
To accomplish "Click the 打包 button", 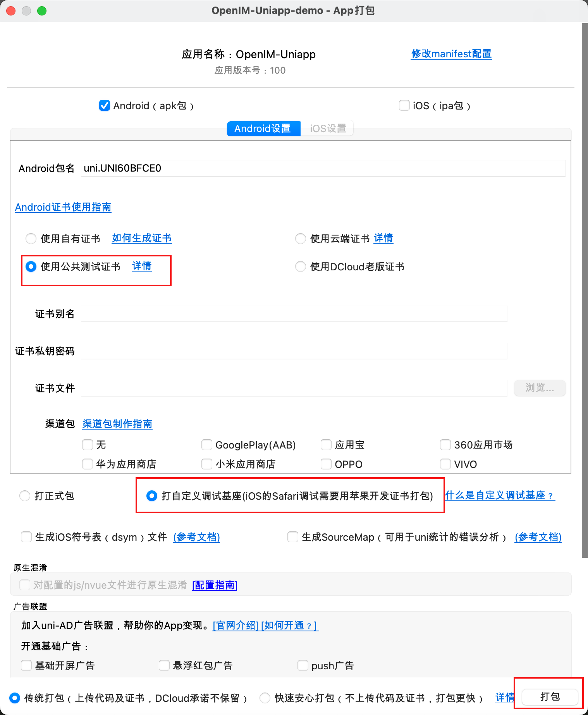I will coord(550,697).
